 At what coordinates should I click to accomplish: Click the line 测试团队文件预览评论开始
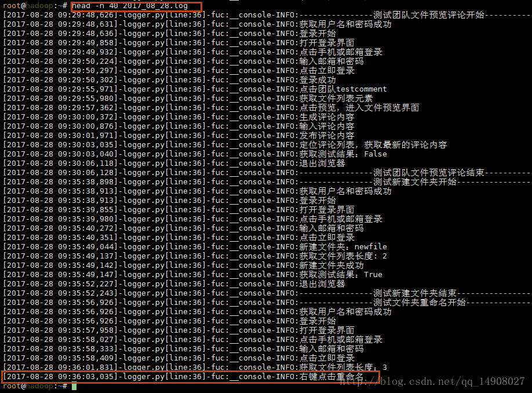tap(267, 15)
